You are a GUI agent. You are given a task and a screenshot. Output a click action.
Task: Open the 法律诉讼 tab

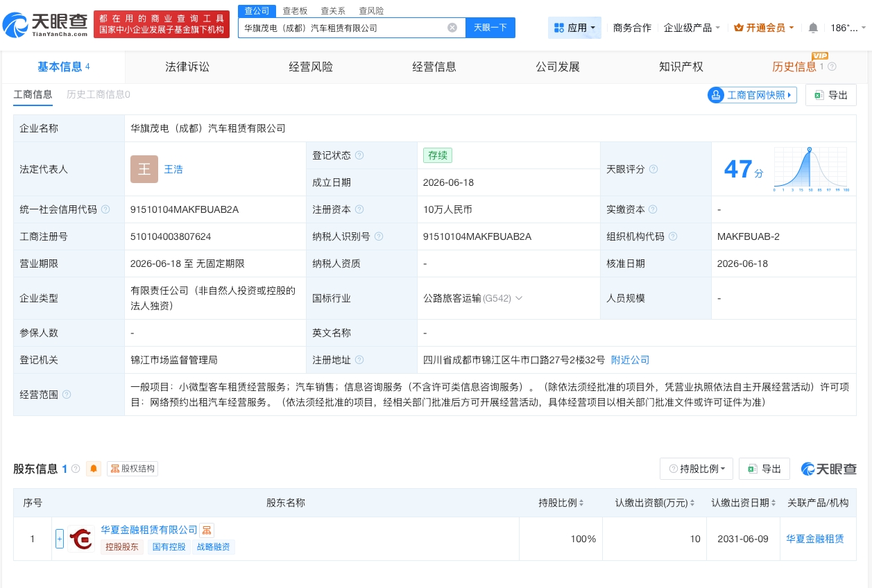[x=187, y=67]
